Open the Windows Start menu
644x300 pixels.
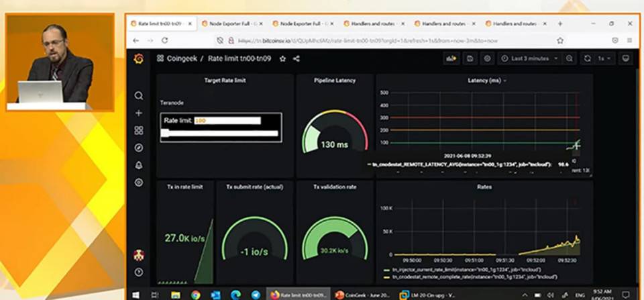[x=136, y=295]
